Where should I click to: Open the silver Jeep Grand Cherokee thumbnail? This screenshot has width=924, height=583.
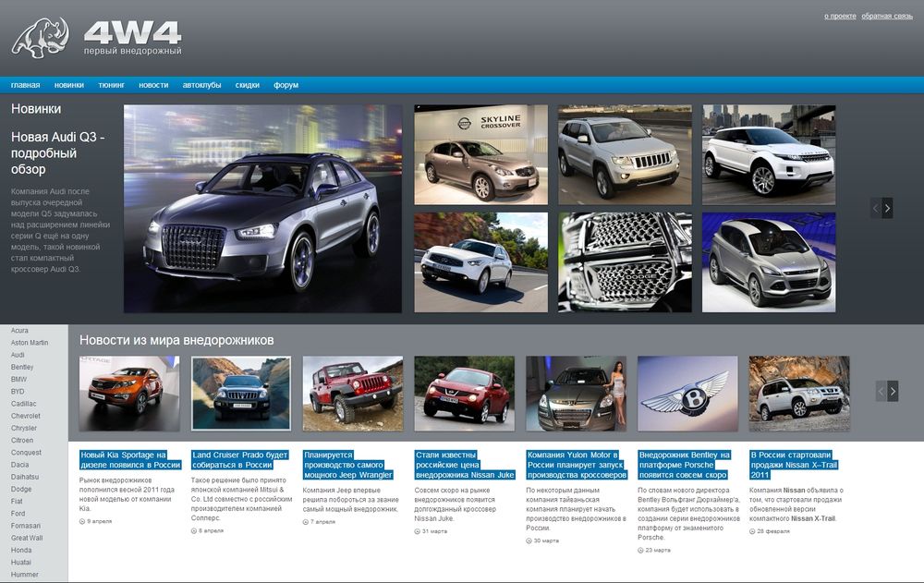tap(625, 155)
